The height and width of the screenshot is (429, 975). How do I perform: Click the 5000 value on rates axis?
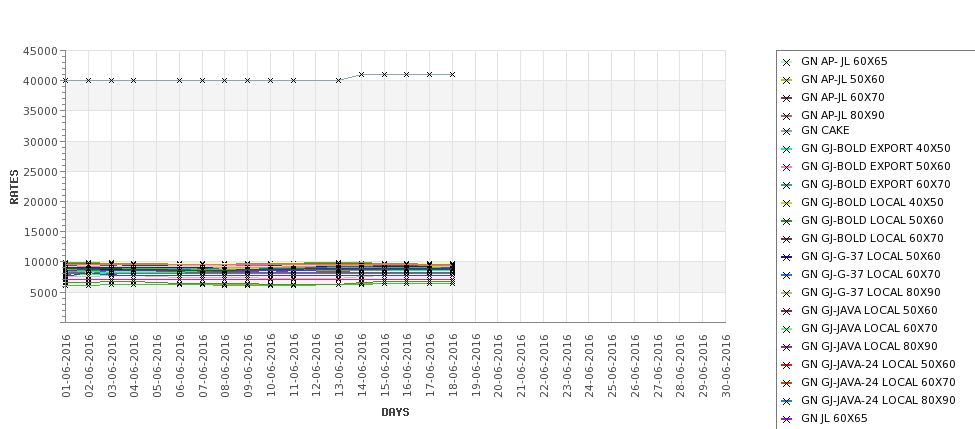tap(44, 293)
